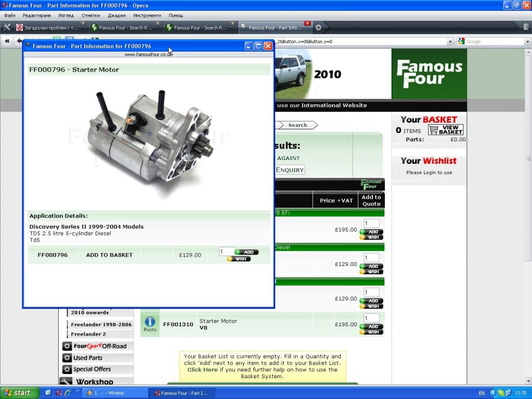Click the page scrollbar up arrow
532x399 pixels.
pyautogui.click(x=528, y=52)
